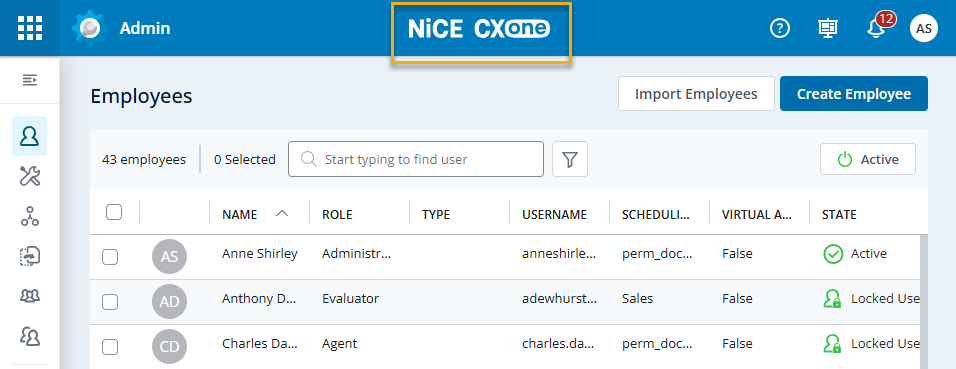
Task: Check the Anthony row checkbox
Action: (110, 302)
